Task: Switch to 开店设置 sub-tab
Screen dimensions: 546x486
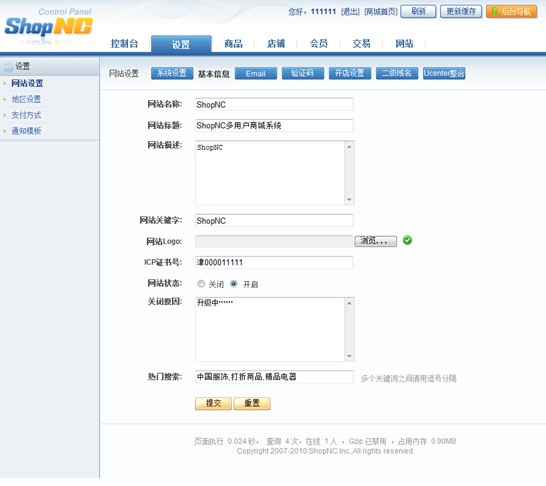Action: pos(350,73)
